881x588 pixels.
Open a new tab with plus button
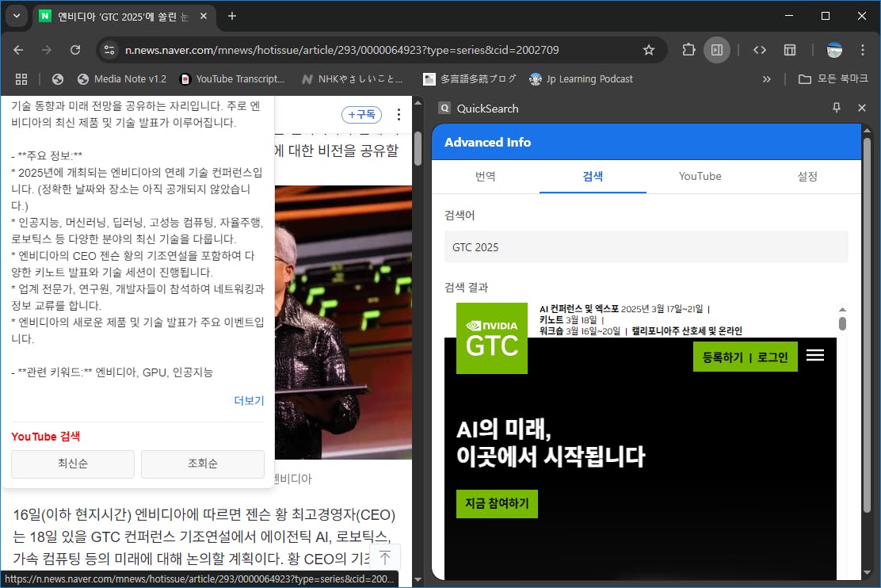(232, 17)
